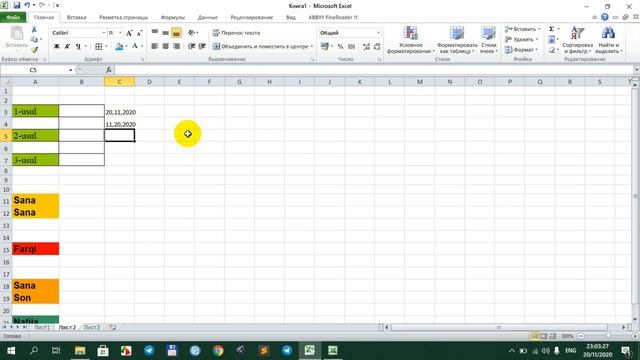
Task: Toggle the highlighted bottom align button
Action: point(176,33)
